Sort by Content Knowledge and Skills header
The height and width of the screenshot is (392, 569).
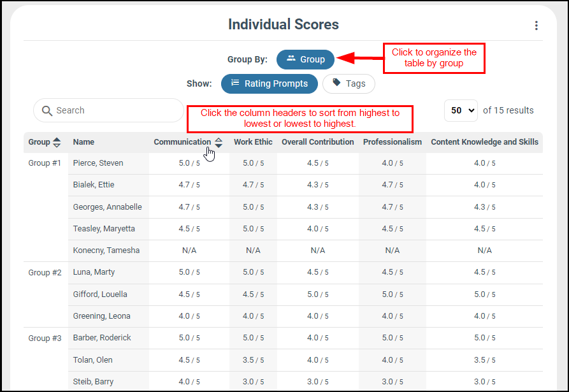point(484,142)
